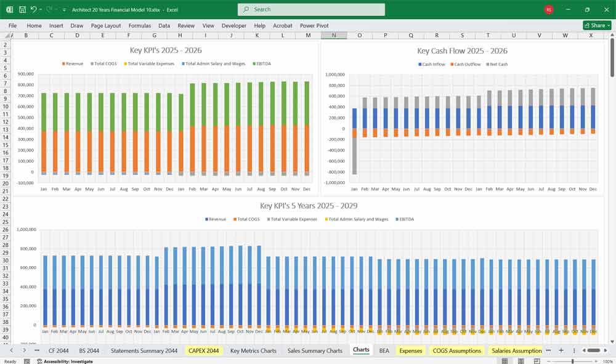The image size is (616, 364).
Task: Select the COGS Assumptions sheet tab
Action: [x=456, y=350]
